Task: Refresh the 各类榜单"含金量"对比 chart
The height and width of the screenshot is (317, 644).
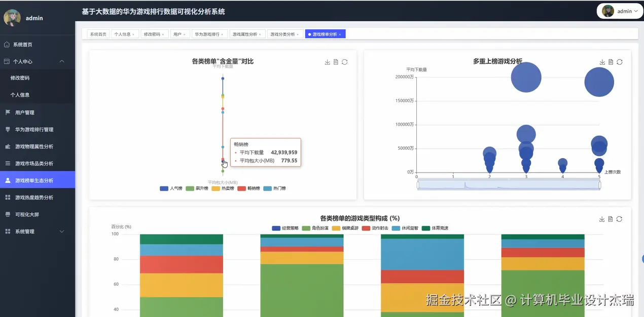Action: coord(345,62)
